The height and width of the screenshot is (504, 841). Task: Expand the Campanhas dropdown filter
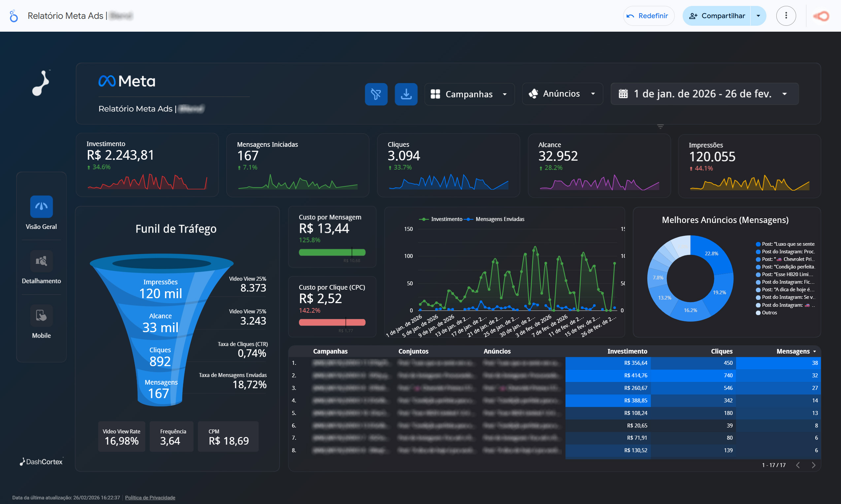pyautogui.click(x=469, y=94)
